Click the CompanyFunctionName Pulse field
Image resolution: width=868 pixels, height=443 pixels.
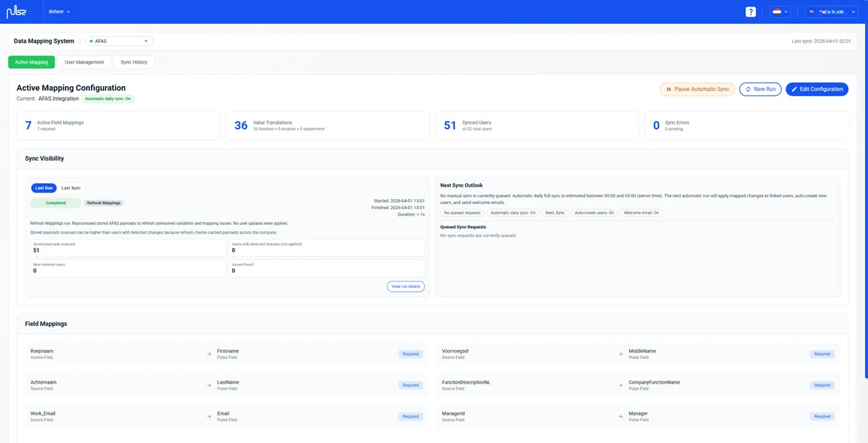(654, 385)
